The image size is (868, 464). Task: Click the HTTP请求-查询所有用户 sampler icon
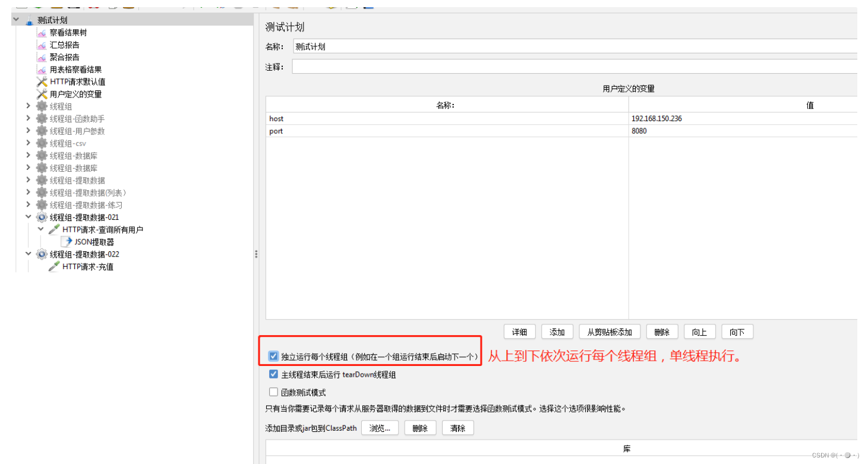click(x=54, y=229)
